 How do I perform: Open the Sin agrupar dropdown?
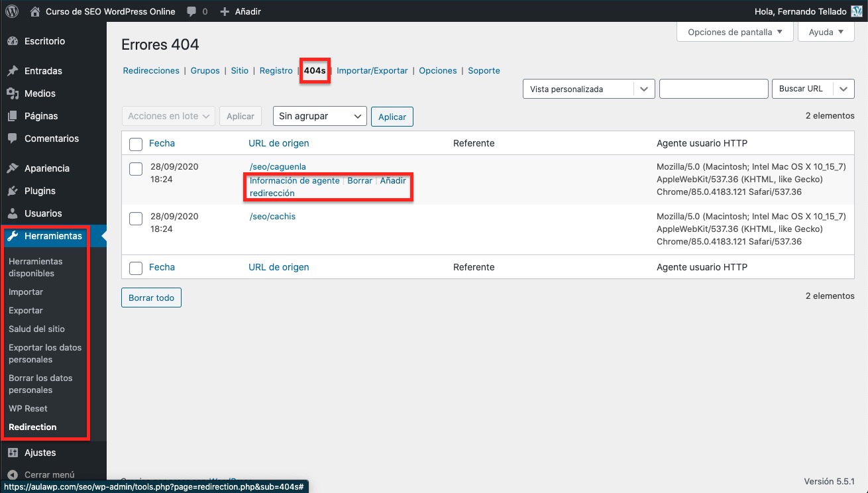[x=319, y=116]
